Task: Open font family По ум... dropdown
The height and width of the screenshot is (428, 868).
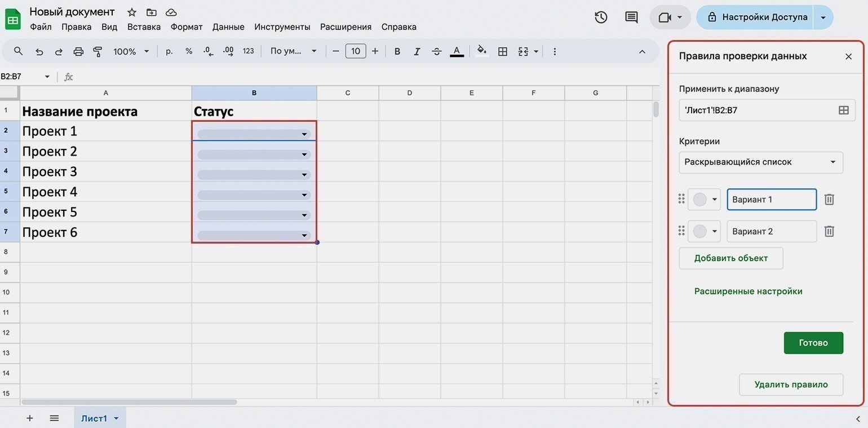Action: (293, 51)
